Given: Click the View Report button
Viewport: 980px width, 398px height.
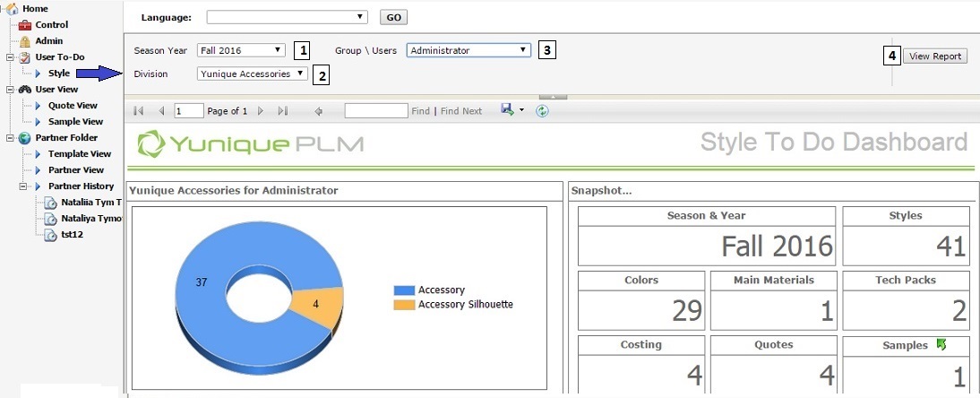Looking at the screenshot, I should [x=935, y=56].
